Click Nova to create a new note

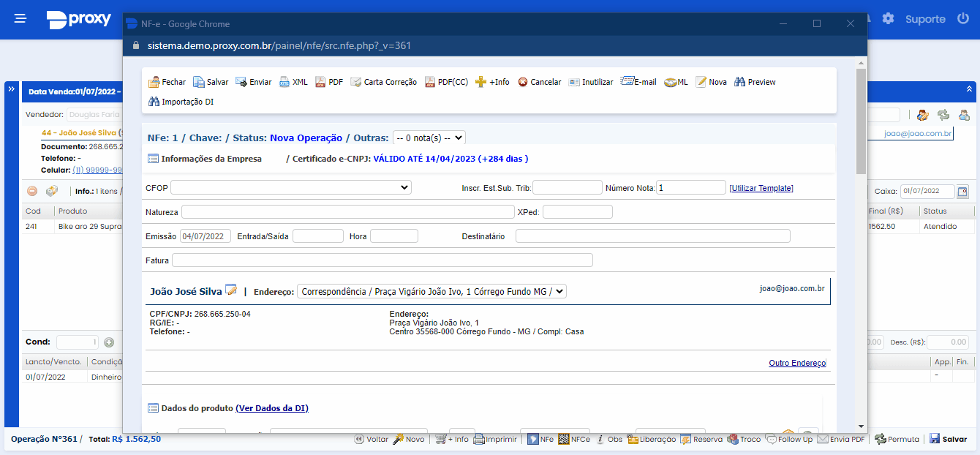tap(711, 82)
